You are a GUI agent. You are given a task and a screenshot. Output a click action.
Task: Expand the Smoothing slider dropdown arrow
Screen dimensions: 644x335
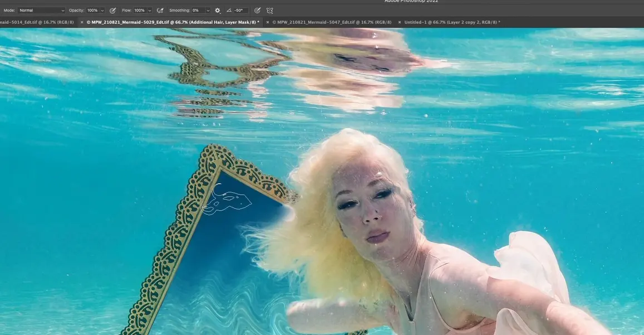point(208,10)
